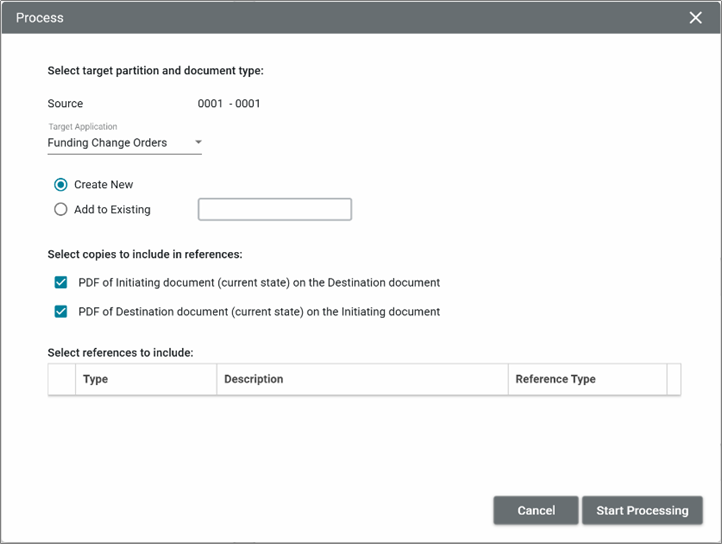Image resolution: width=722 pixels, height=544 pixels.
Task: Click the blank selection column header before Type
Action: pyautogui.click(x=62, y=379)
